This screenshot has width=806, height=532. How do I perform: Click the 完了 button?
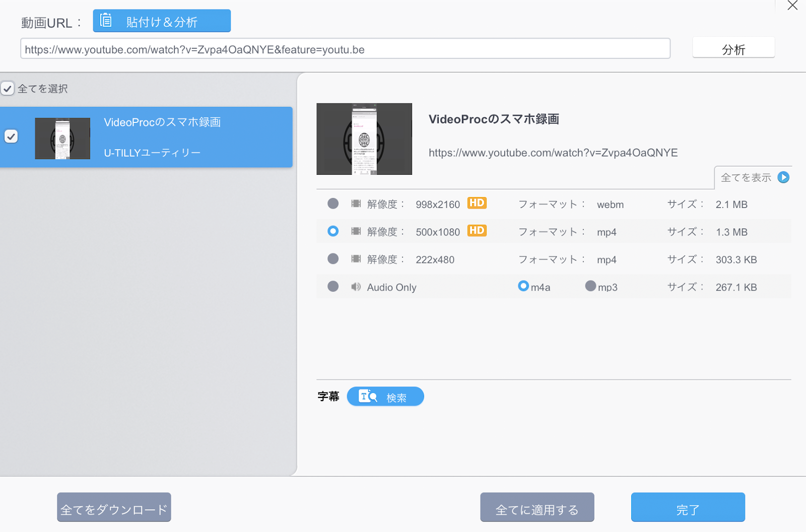pyautogui.click(x=688, y=507)
